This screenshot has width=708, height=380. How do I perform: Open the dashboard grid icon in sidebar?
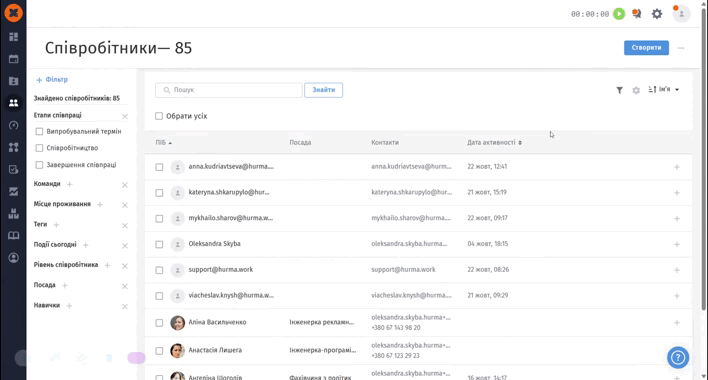(x=14, y=37)
